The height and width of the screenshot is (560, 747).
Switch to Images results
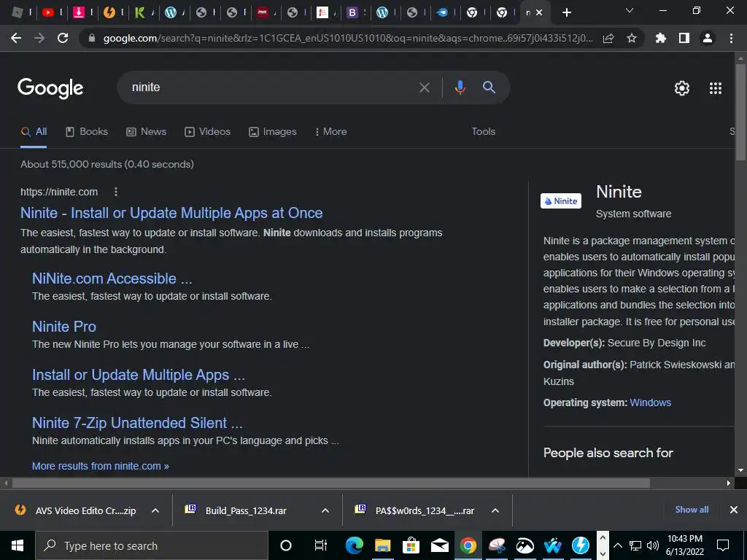click(x=273, y=132)
